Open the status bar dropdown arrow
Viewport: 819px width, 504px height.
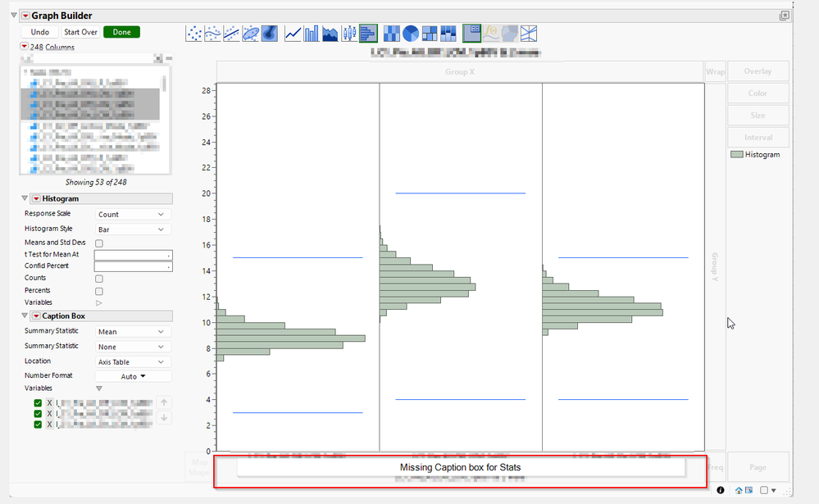[x=774, y=490]
